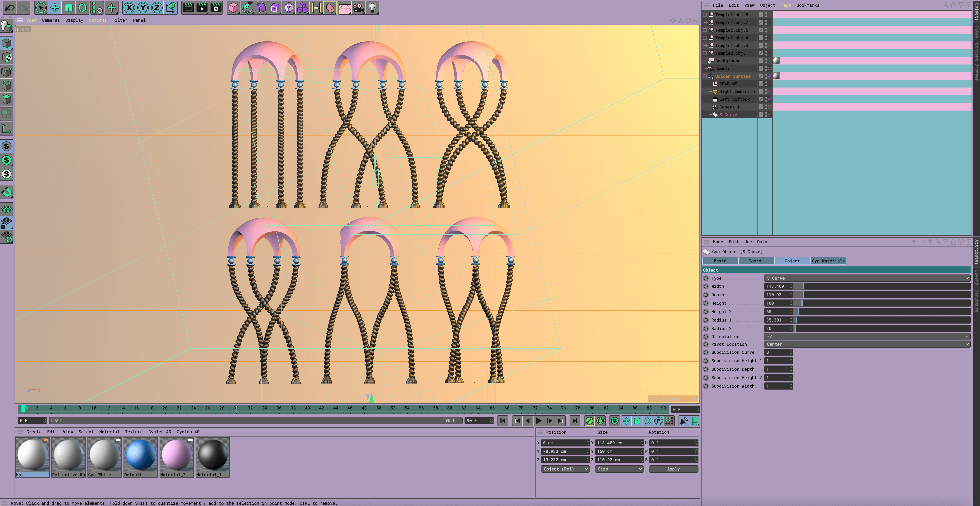The width and height of the screenshot is (980, 506).
Task: Select the Move tool
Action: (x=54, y=8)
